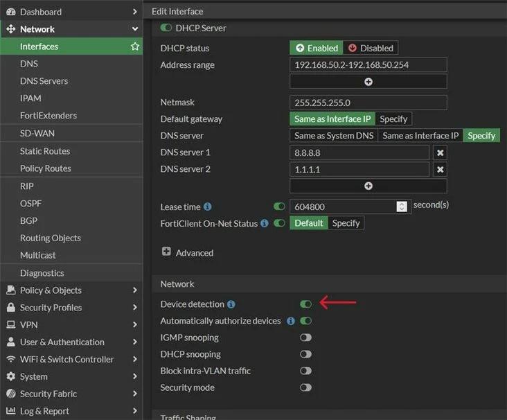Viewport: 507px width, 420px height.
Task: Show info icon for Device detection
Action: [231, 304]
